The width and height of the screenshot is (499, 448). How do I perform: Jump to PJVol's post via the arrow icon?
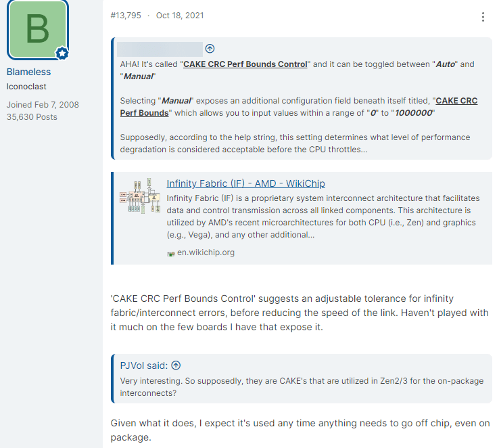click(176, 365)
